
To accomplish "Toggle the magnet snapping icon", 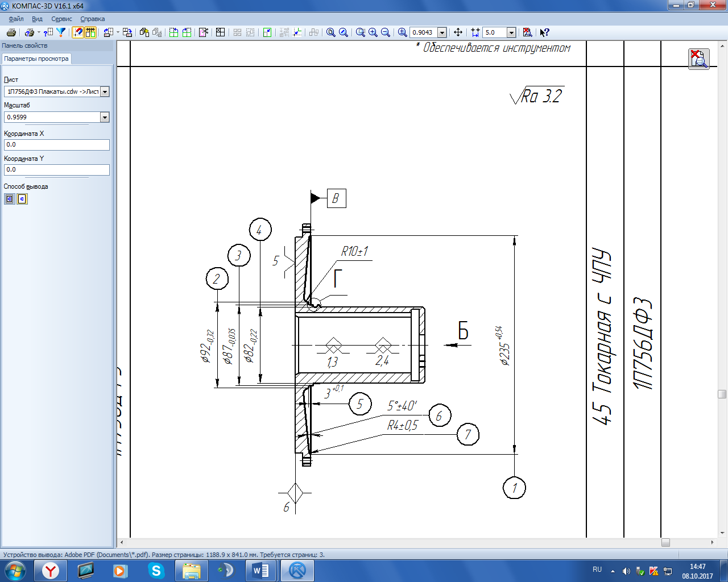I will (78, 32).
